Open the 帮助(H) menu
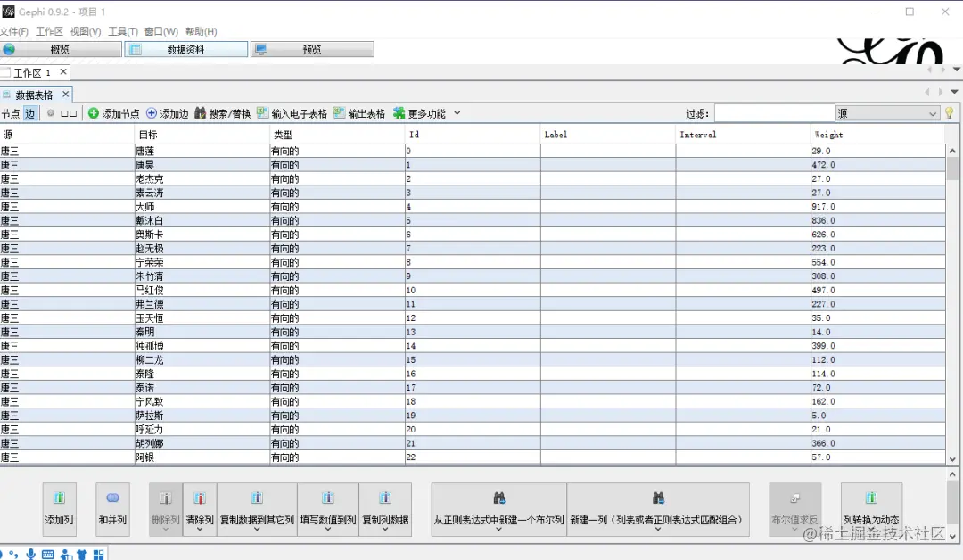 [x=201, y=31]
